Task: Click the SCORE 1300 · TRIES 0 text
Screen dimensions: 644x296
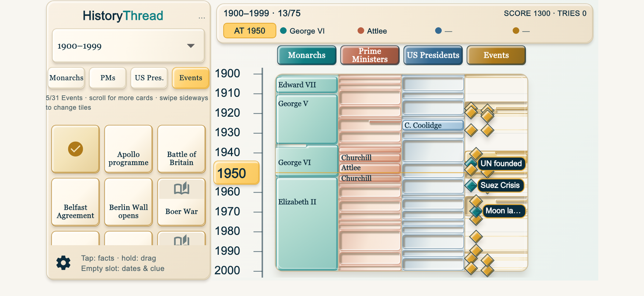Action: click(545, 14)
